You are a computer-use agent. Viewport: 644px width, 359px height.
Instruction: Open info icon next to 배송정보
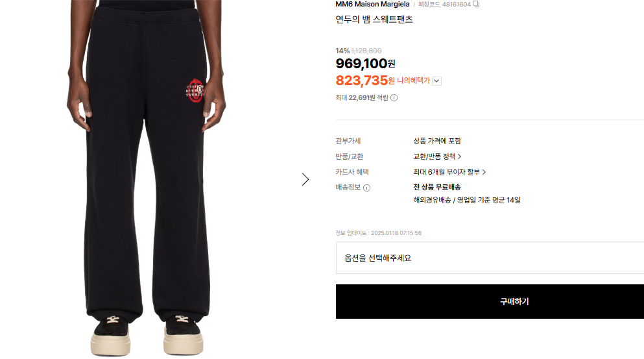click(367, 188)
